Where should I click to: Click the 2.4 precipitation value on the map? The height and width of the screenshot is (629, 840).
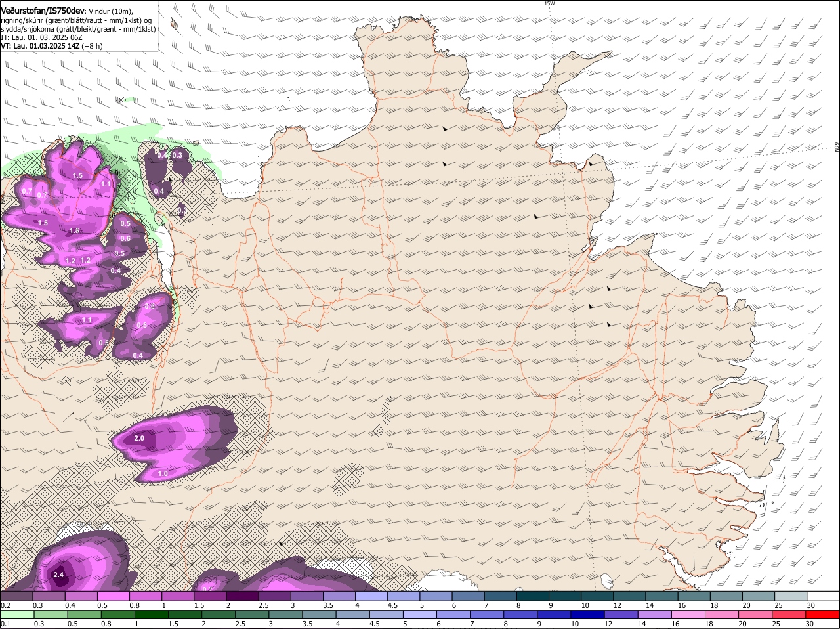click(x=58, y=575)
